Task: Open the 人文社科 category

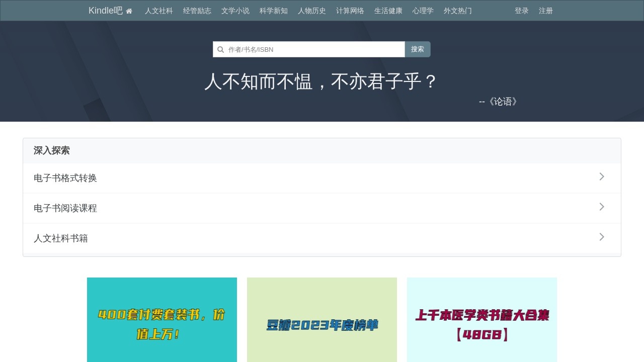Action: (x=158, y=11)
